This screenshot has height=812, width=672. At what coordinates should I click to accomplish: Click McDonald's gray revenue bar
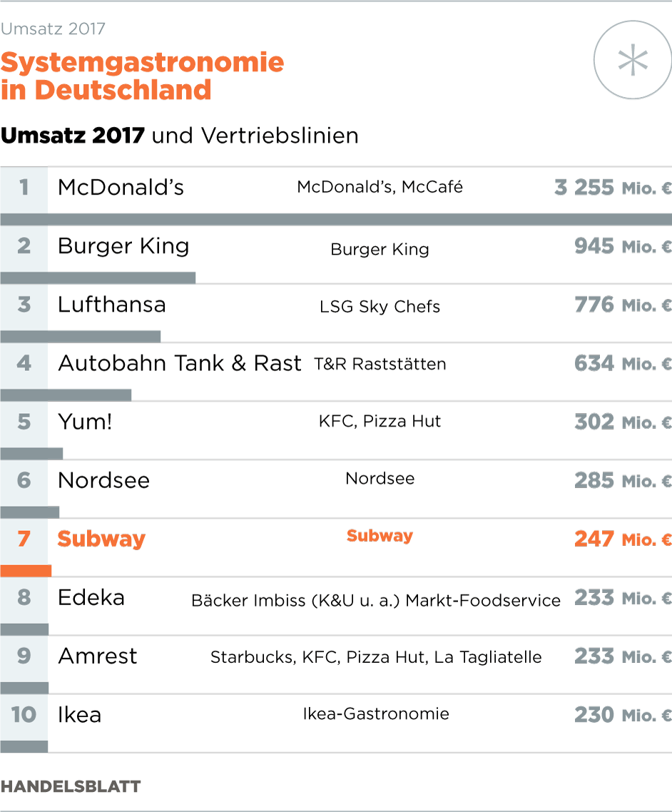[335, 220]
